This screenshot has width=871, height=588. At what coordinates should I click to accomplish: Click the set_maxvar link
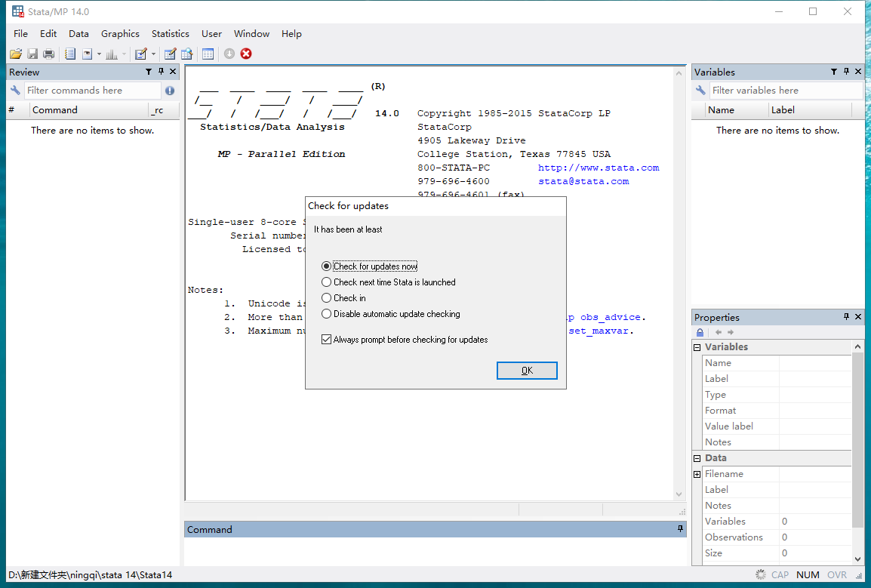tap(599, 331)
